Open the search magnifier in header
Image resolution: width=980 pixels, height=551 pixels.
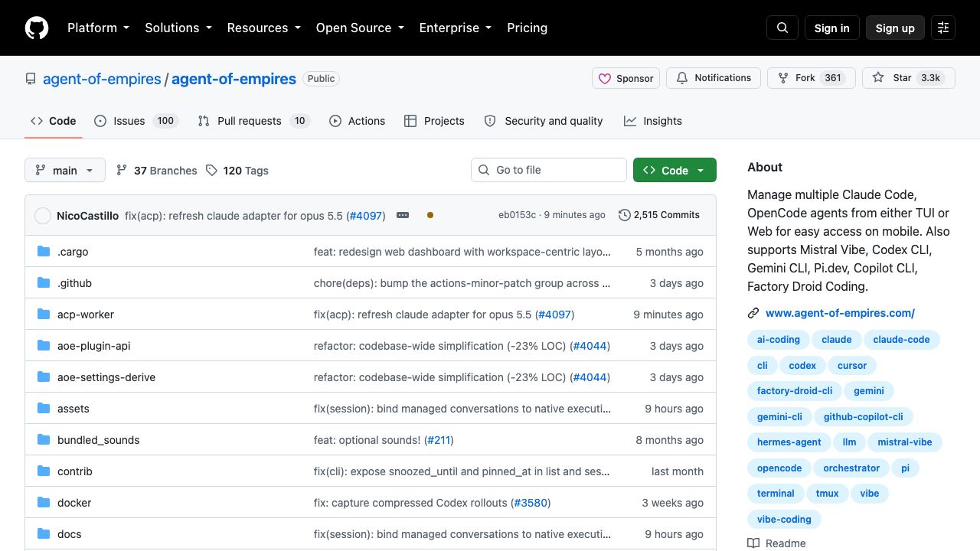click(782, 28)
